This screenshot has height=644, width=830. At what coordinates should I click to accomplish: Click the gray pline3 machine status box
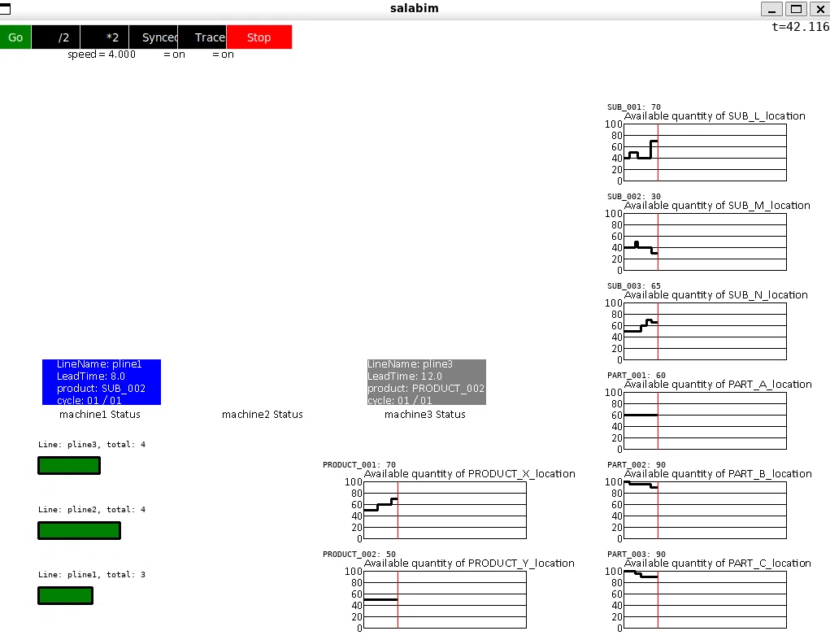(x=427, y=382)
